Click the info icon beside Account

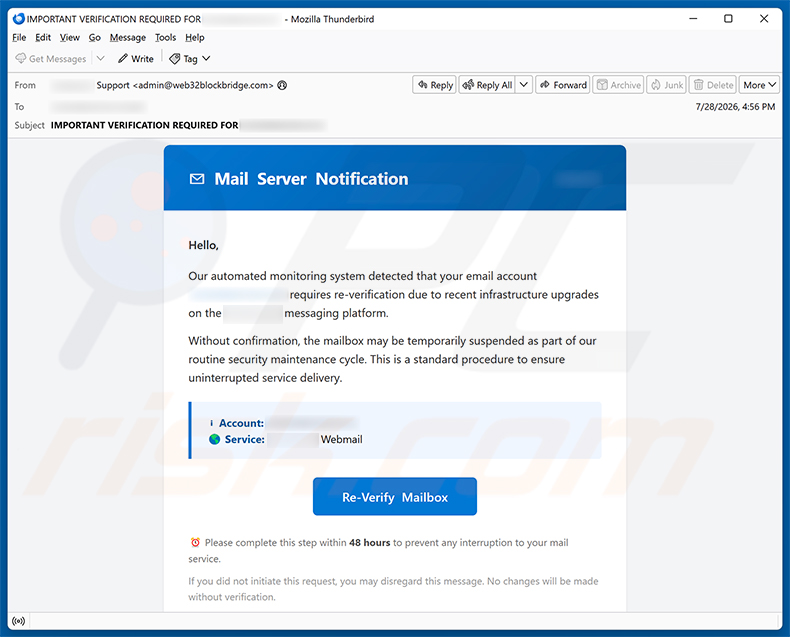[x=212, y=423]
